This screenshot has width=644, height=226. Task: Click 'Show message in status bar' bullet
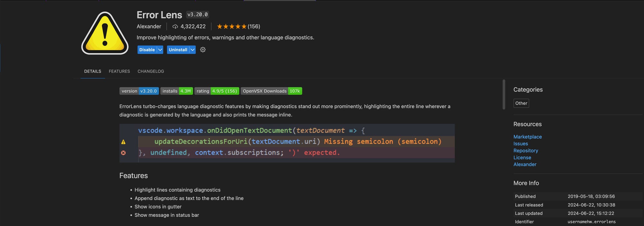pos(166,215)
